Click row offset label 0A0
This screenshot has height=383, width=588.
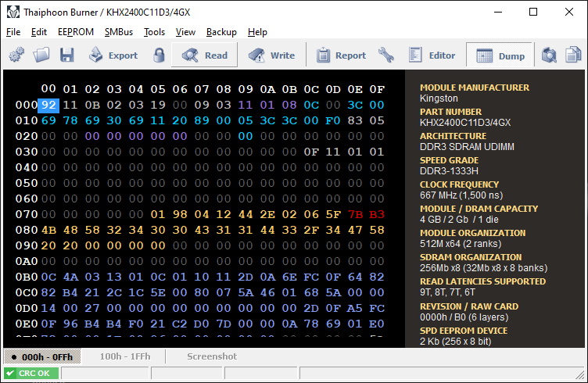coord(27,261)
